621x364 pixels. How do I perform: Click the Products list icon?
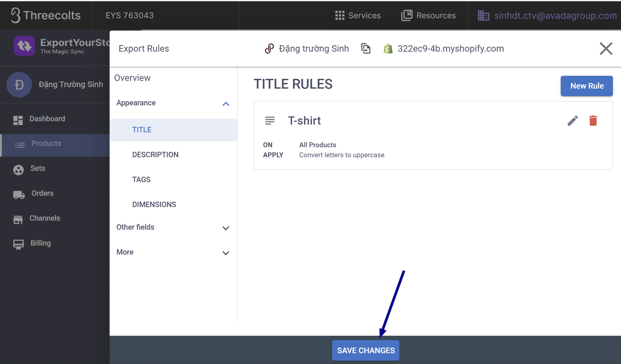(20, 145)
